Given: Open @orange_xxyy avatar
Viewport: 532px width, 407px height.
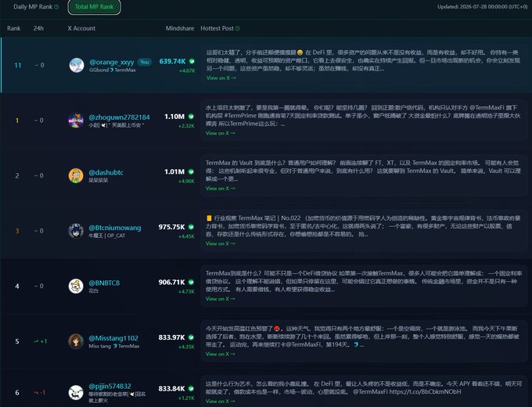Looking at the screenshot, I should (x=77, y=65).
